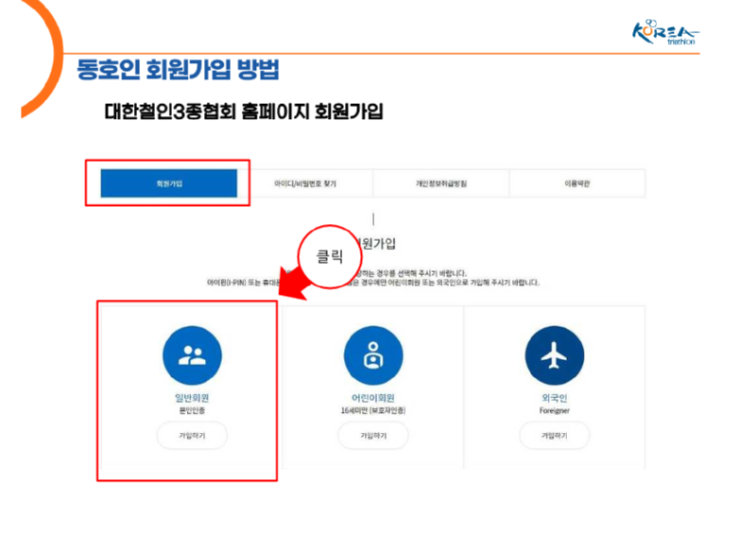Image resolution: width=756 pixels, height=535 pixels.
Task: Click the Foreigner subtitle text
Action: pyautogui.click(x=555, y=410)
